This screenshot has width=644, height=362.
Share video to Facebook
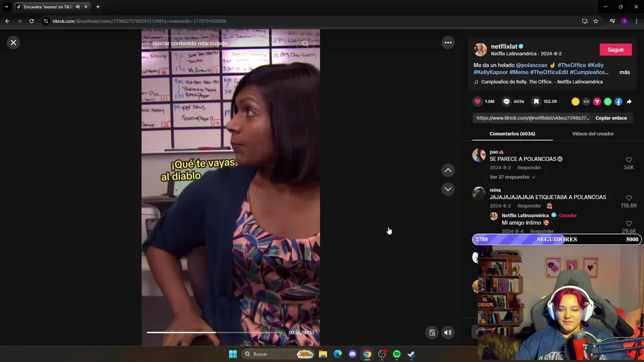tap(618, 102)
